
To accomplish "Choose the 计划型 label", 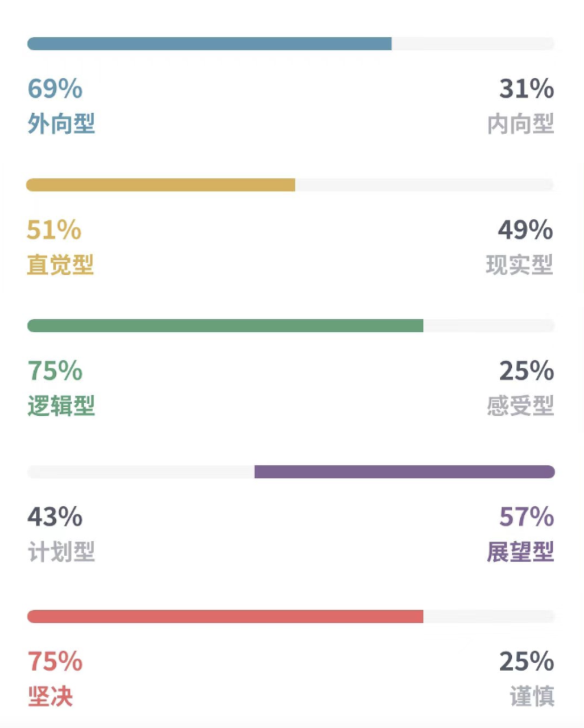I will (61, 552).
